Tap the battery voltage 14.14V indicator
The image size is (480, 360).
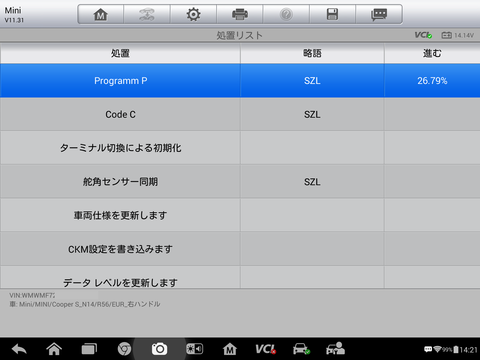coord(457,35)
